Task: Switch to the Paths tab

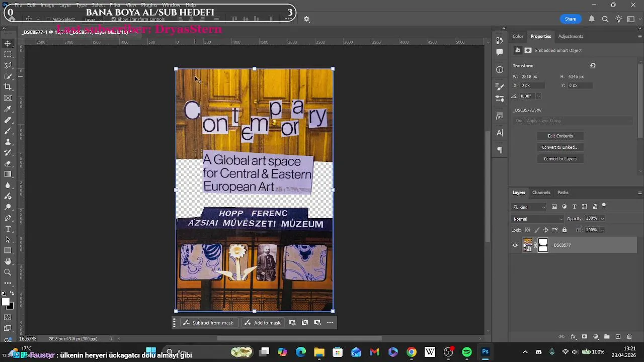Action: (x=563, y=193)
